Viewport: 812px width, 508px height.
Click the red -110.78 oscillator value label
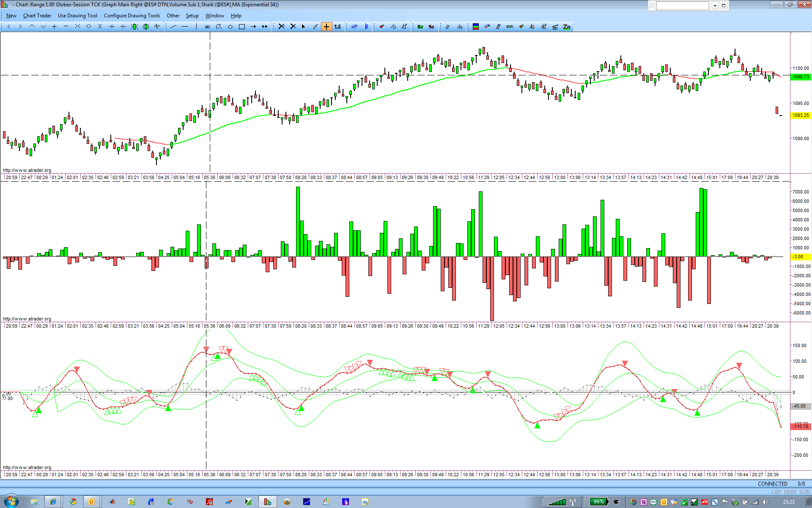tap(801, 426)
